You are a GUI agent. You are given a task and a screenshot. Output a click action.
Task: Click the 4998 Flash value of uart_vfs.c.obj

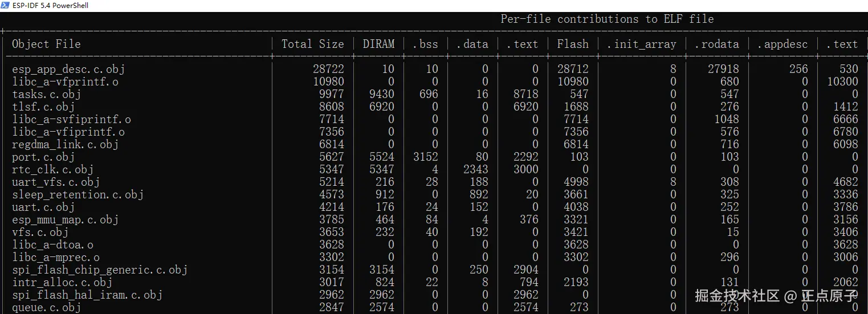(x=576, y=182)
